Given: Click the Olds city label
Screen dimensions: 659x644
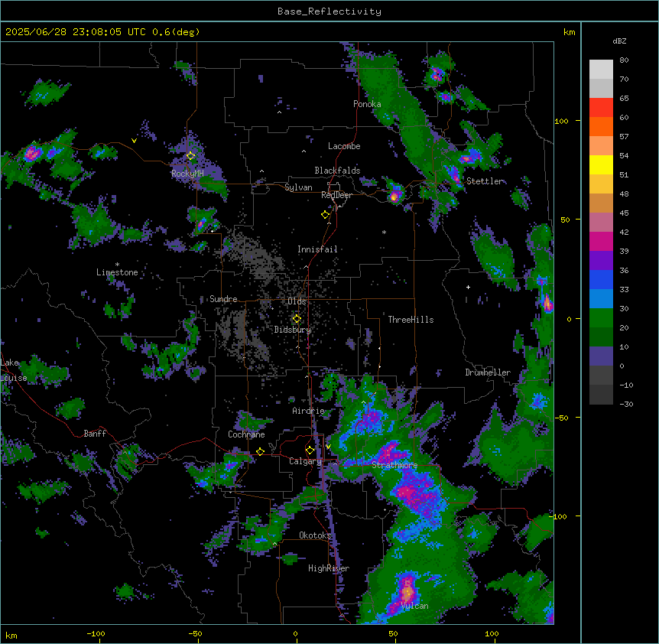Looking at the screenshot, I should point(297,301).
